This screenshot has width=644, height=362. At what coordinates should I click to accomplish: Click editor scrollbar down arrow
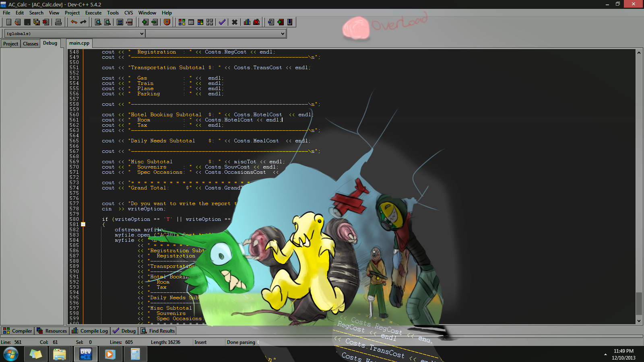[639, 321]
